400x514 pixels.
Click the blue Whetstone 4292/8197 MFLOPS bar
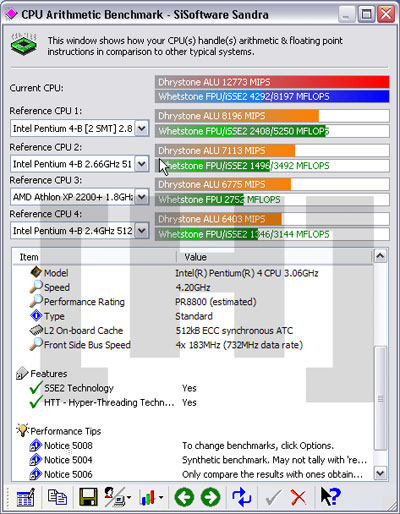pyautogui.click(x=272, y=96)
